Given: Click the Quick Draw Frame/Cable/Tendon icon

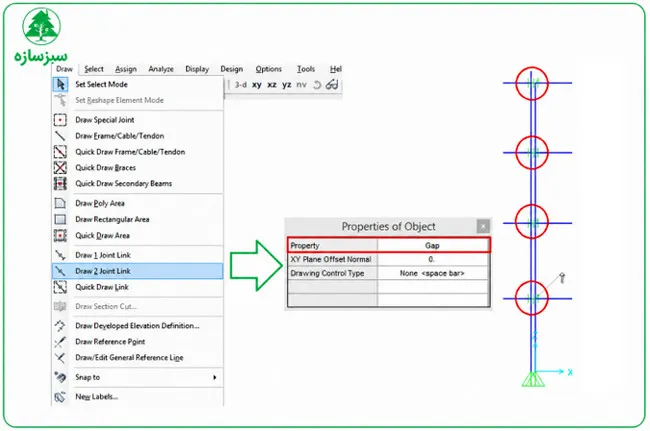Looking at the screenshot, I should point(60,152).
